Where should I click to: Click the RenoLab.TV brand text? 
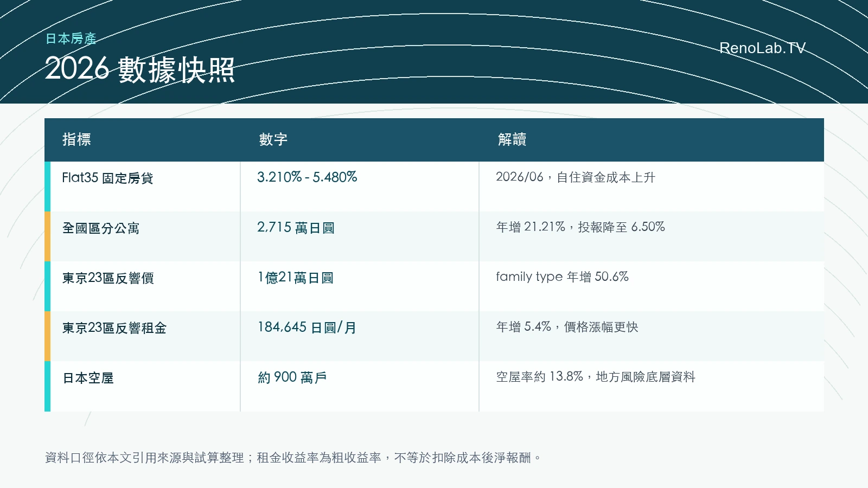click(x=762, y=48)
